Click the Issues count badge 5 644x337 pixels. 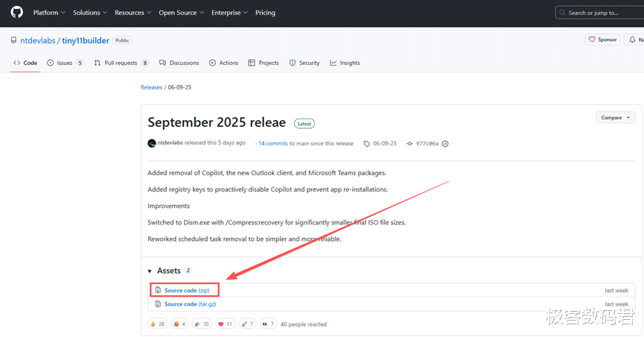(x=80, y=63)
